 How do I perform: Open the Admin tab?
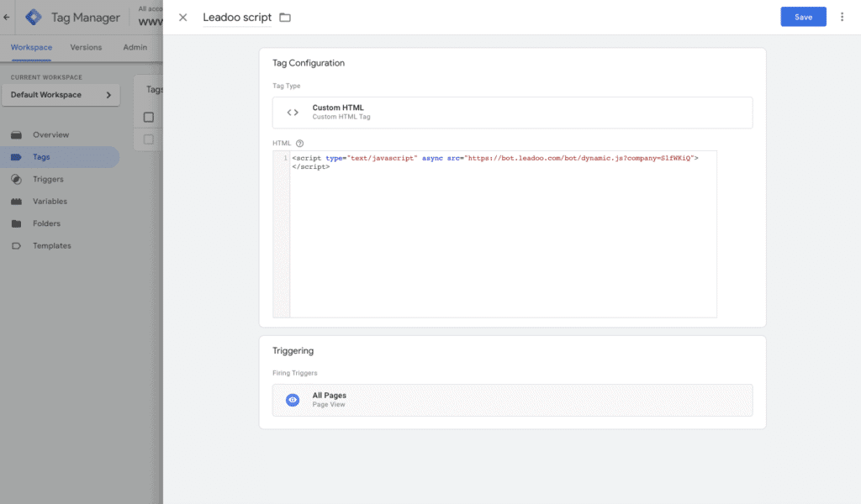coord(135,47)
